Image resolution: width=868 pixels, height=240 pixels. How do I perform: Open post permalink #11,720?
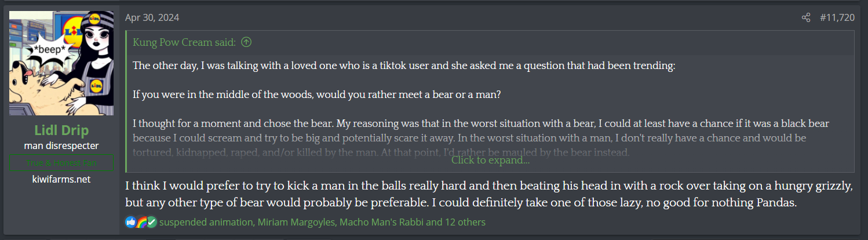click(x=837, y=18)
